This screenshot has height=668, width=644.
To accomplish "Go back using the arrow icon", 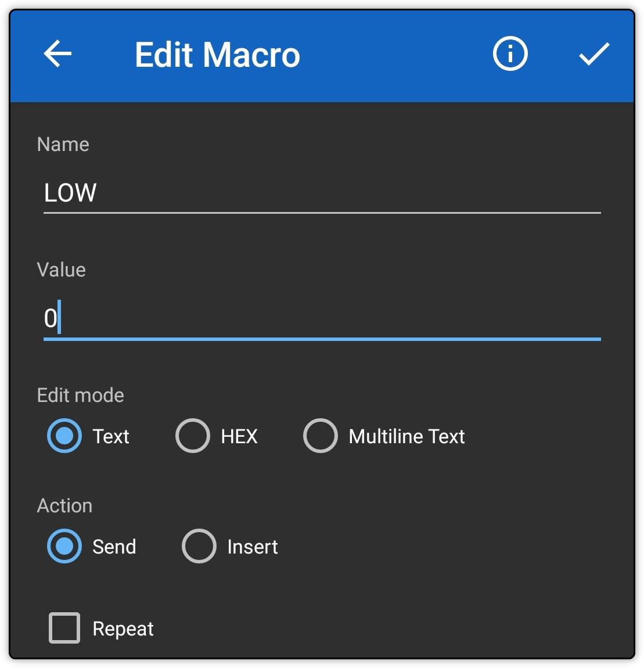I will click(x=57, y=53).
